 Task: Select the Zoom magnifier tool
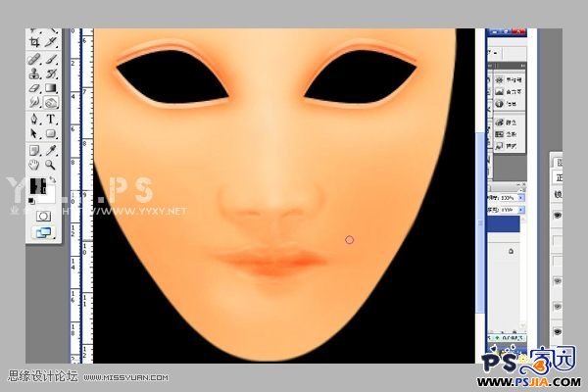pos(51,165)
